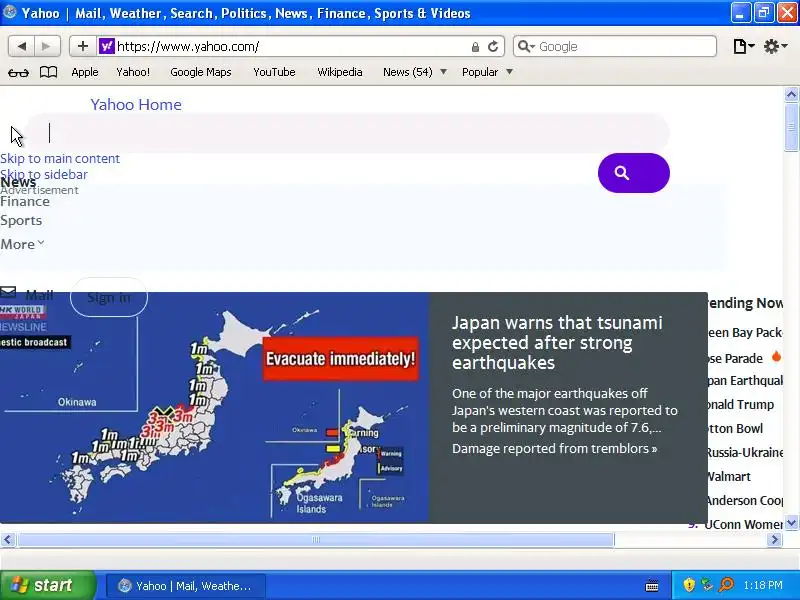
Task: Click the security shield tray icon
Action: click(689, 585)
